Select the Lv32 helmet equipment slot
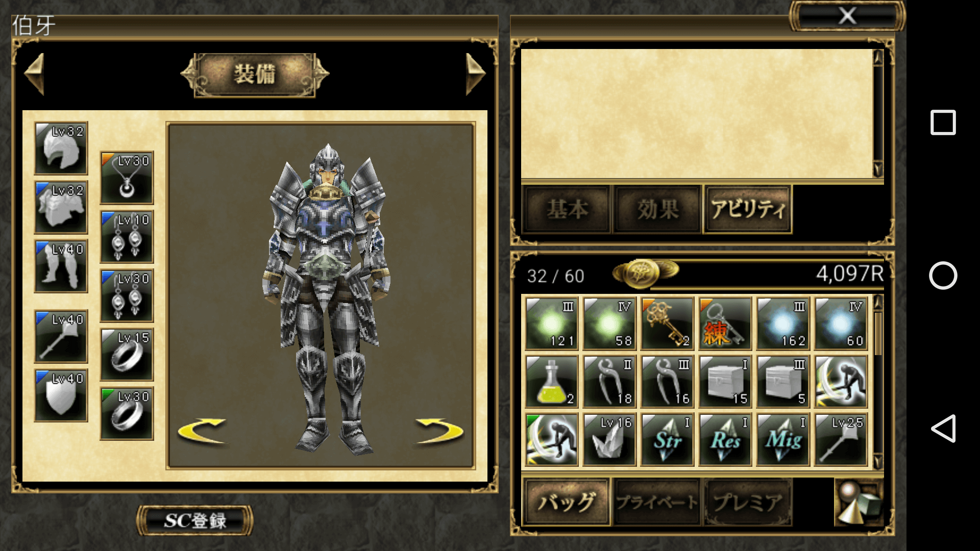 (x=61, y=148)
